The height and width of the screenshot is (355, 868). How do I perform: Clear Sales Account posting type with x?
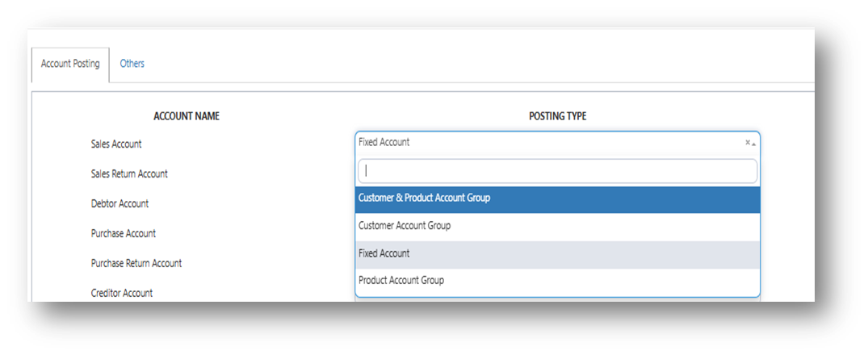[x=748, y=143]
